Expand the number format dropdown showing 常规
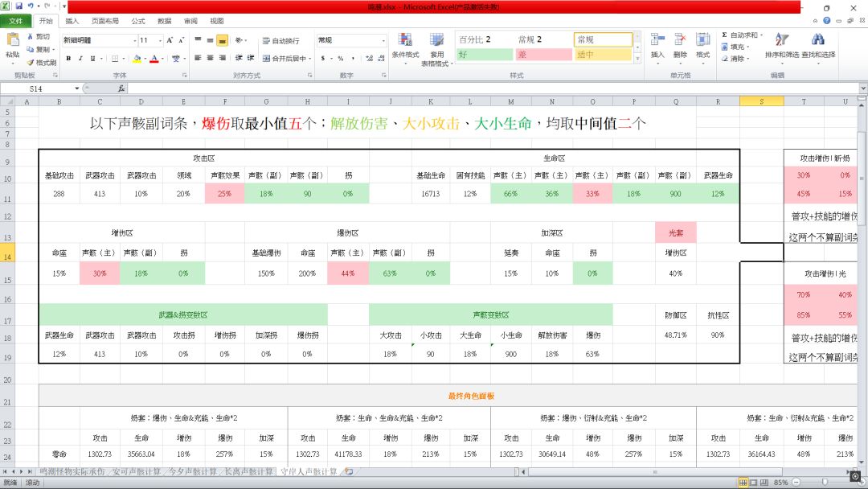Viewport: 868px width, 489px height. 383,40
